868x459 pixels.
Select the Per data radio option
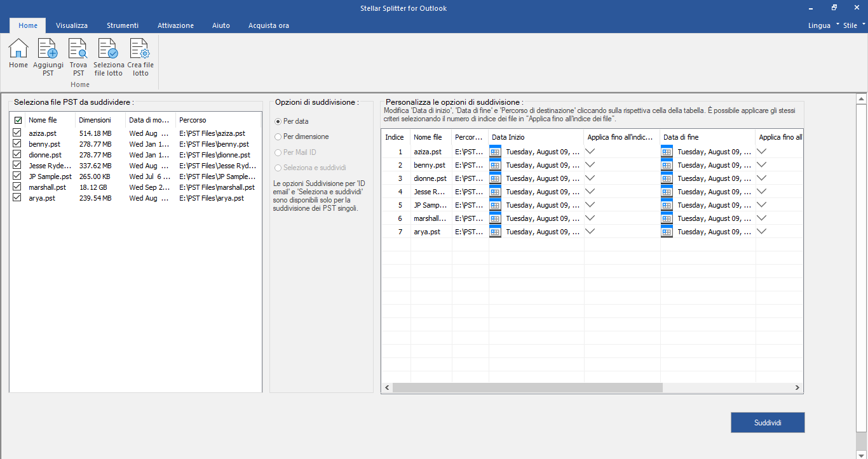(292, 121)
